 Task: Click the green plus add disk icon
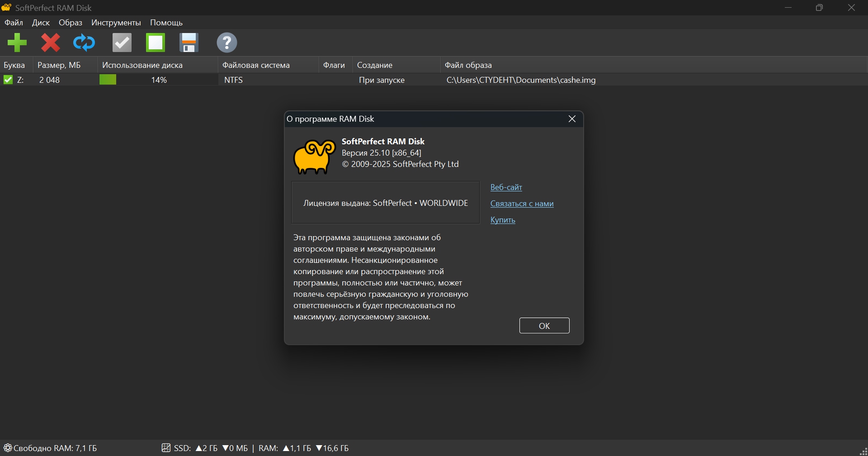[x=17, y=43]
